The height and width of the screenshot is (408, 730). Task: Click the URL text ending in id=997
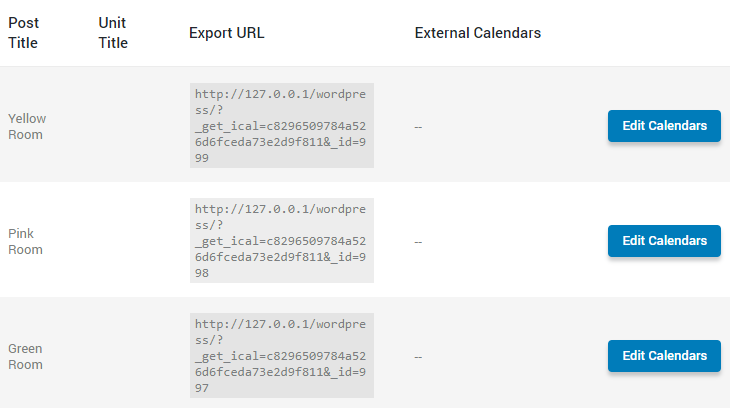click(x=280, y=356)
